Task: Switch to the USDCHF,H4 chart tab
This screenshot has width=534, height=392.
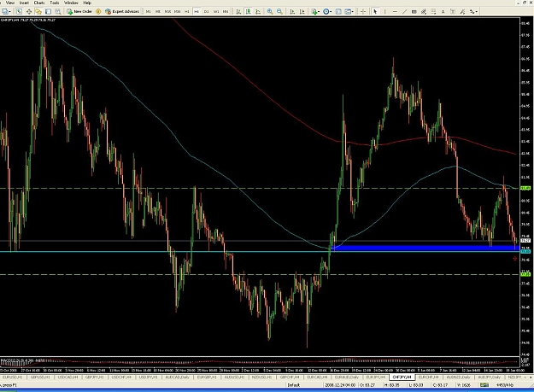Action: [121, 377]
